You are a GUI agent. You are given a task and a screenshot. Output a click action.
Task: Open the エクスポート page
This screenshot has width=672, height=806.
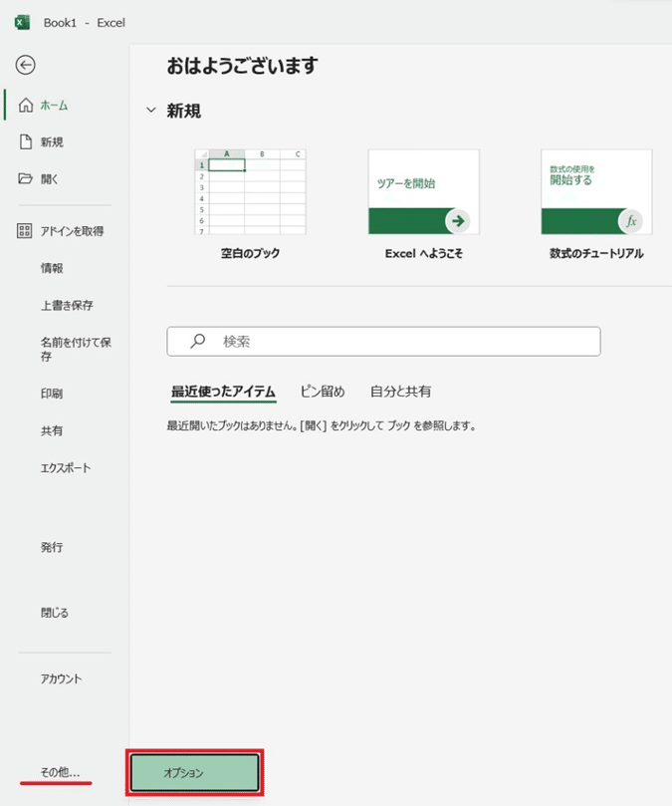tap(66, 468)
